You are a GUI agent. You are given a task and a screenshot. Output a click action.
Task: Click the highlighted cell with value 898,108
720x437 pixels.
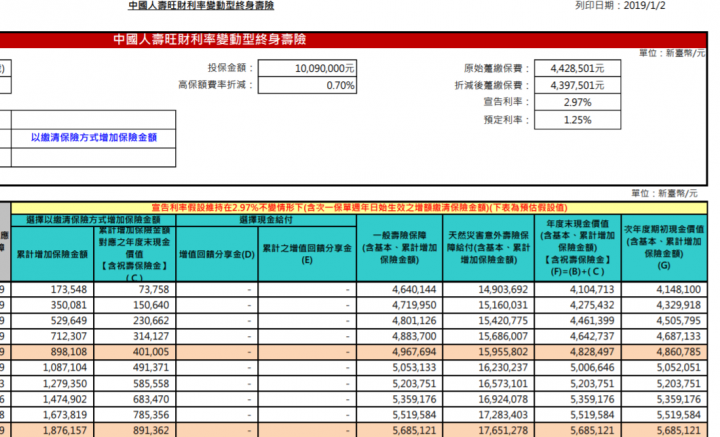click(52, 352)
